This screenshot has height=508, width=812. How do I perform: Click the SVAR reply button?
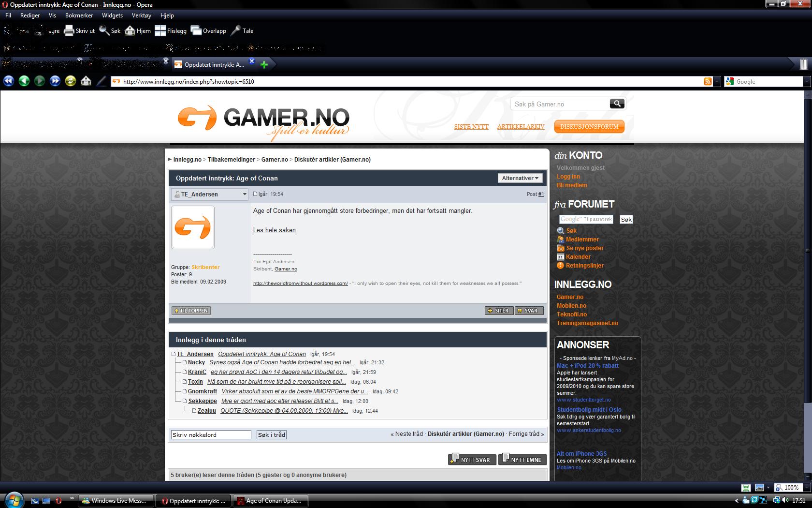pos(529,311)
